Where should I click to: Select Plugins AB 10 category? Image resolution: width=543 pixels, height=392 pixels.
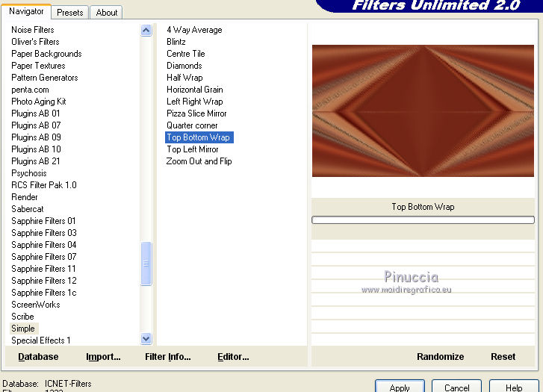[x=36, y=149]
